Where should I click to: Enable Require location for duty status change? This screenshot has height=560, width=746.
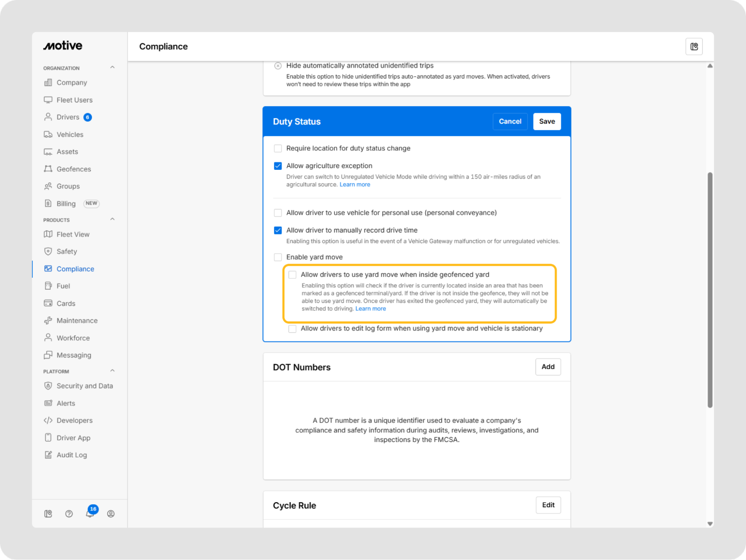(278, 149)
